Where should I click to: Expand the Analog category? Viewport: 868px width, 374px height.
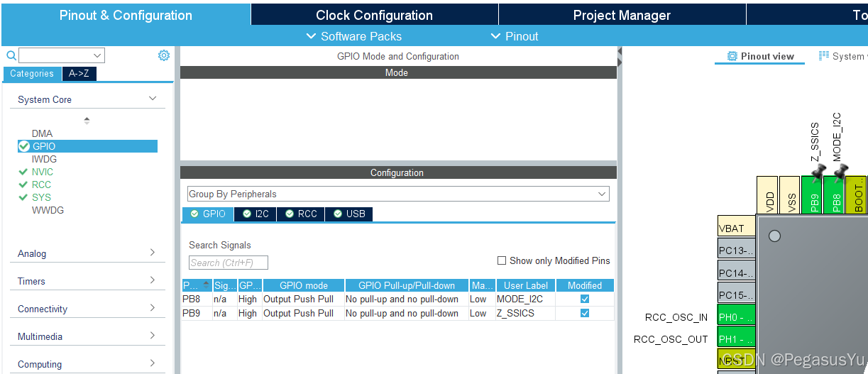pyautogui.click(x=152, y=253)
